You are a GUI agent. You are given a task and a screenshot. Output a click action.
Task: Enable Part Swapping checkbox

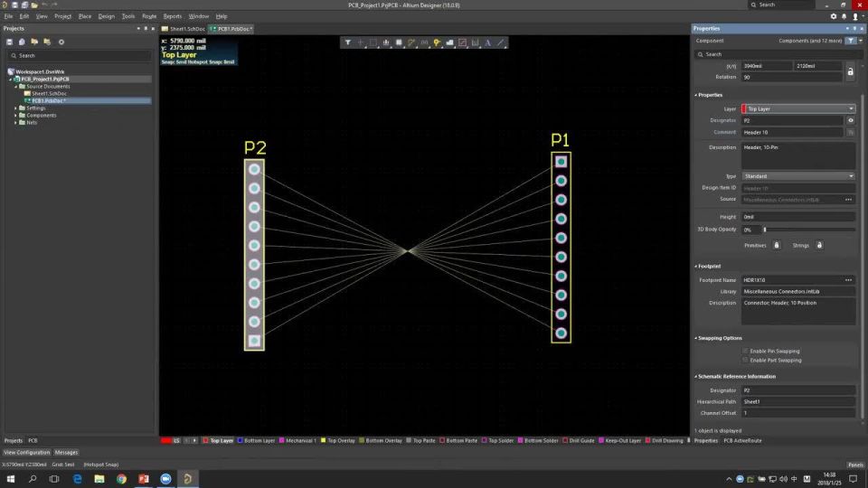pos(745,361)
